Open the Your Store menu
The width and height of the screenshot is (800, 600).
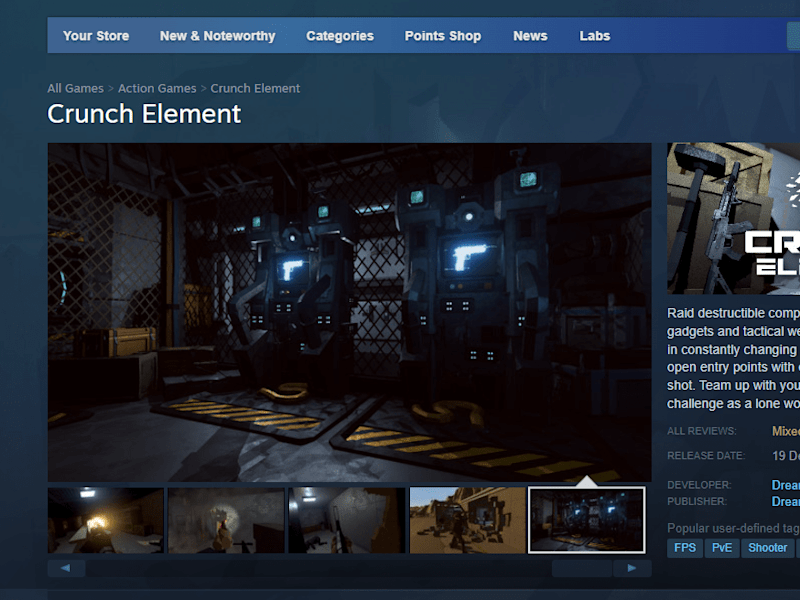click(x=96, y=36)
